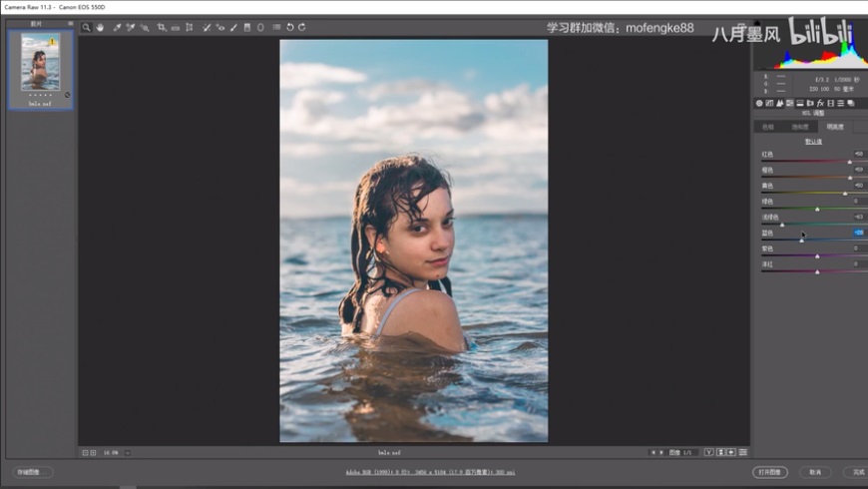Open the Split Toning panel icon

click(x=800, y=103)
